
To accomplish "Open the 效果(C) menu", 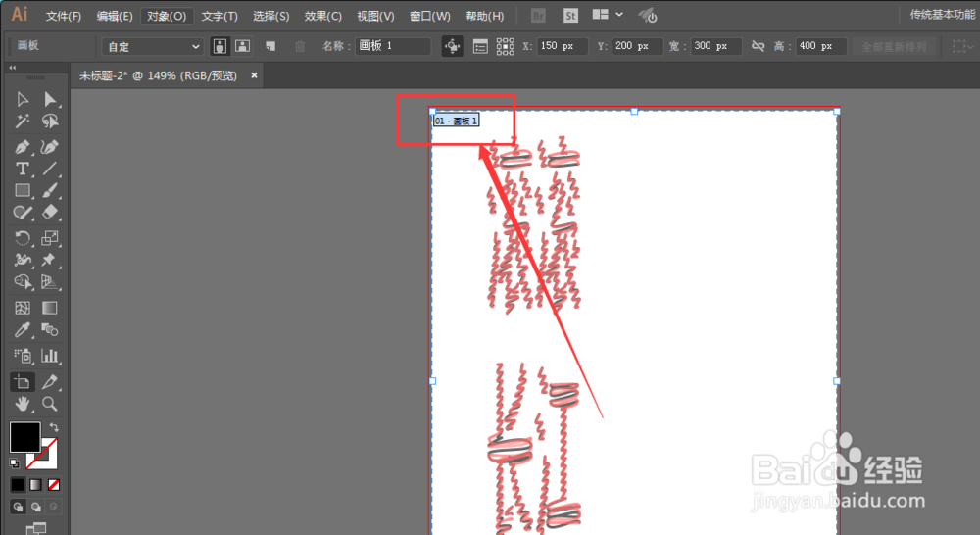I will [x=322, y=16].
